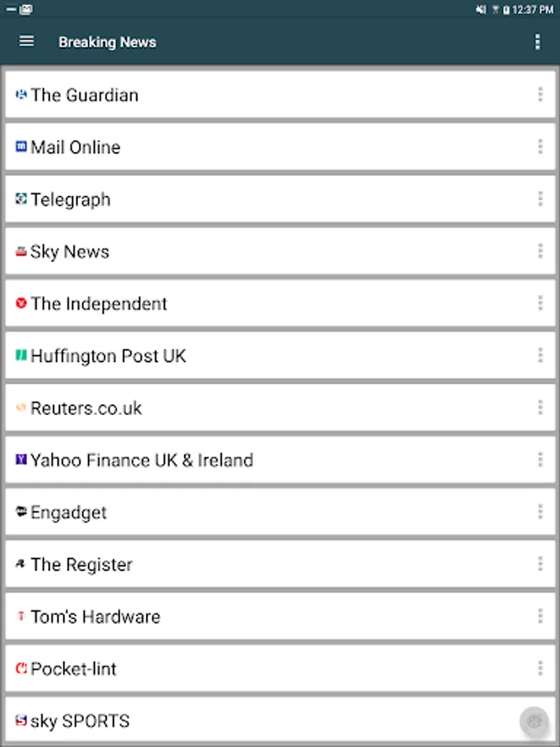Tap the battery icon in status bar
The image size is (560, 747).
click(x=506, y=10)
